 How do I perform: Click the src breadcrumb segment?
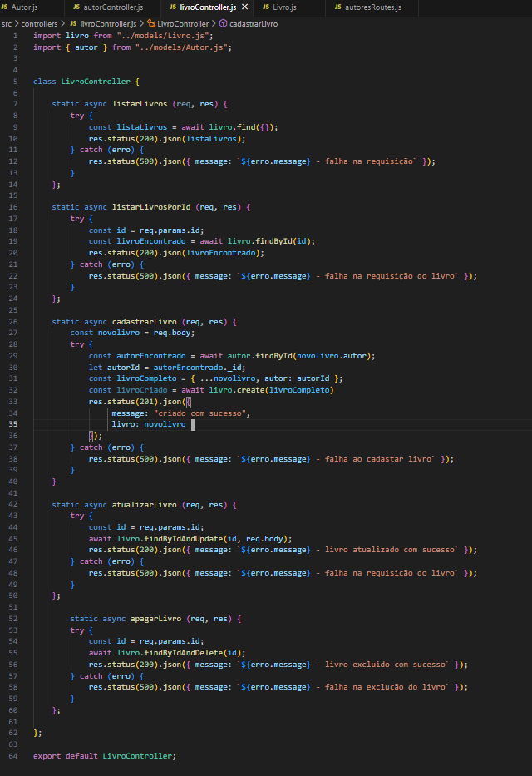(x=7, y=24)
